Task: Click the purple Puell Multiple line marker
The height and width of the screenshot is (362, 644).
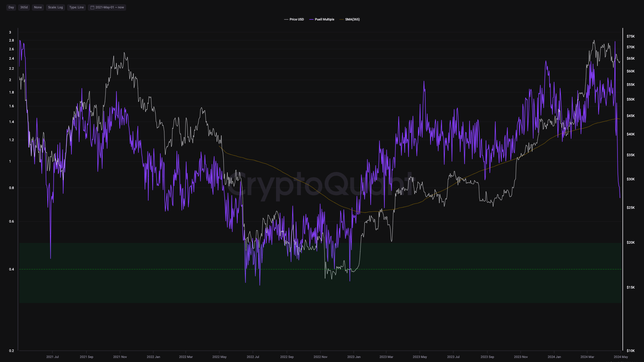Action: click(x=311, y=19)
